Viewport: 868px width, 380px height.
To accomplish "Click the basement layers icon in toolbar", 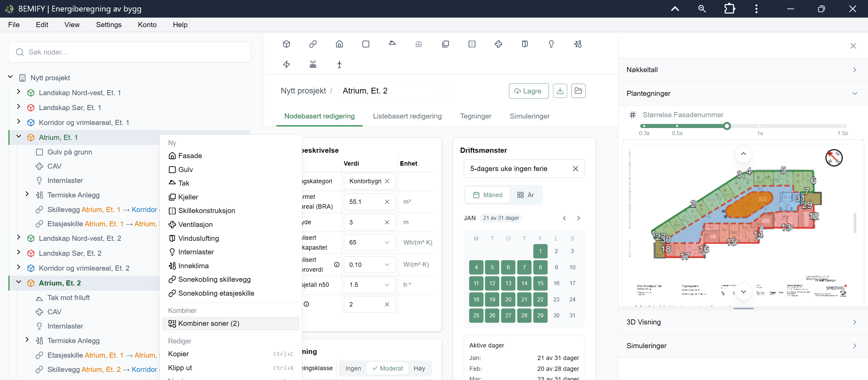I will point(446,44).
